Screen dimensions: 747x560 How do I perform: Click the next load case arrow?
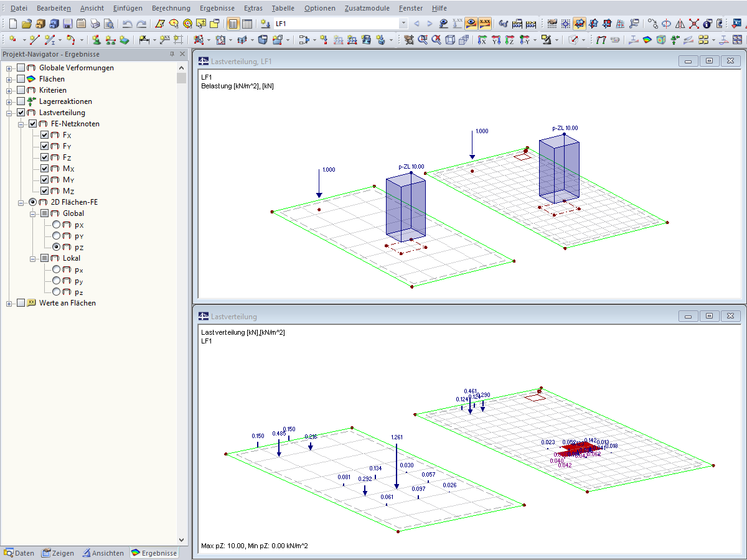tap(430, 24)
